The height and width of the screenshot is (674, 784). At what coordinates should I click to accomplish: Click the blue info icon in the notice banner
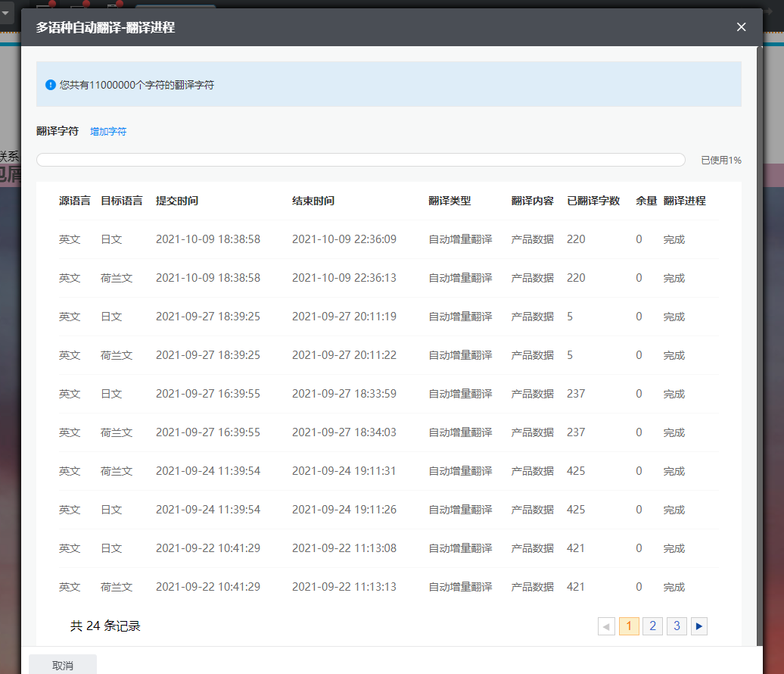click(x=51, y=85)
